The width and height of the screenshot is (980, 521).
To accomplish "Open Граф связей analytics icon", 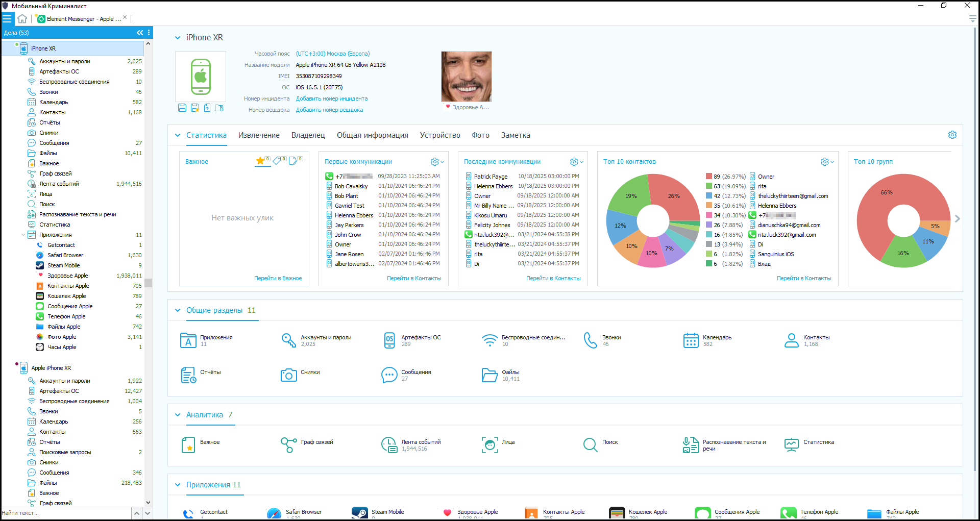I will (x=288, y=445).
